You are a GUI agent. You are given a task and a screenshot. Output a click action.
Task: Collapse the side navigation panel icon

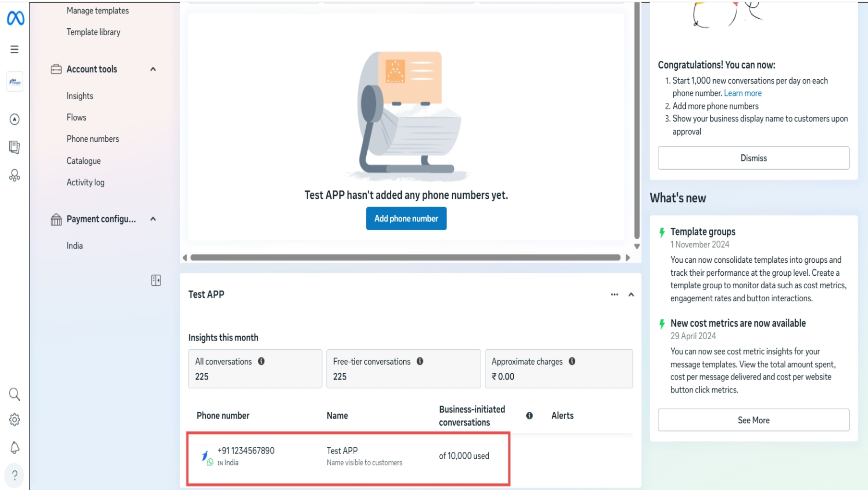[156, 281]
